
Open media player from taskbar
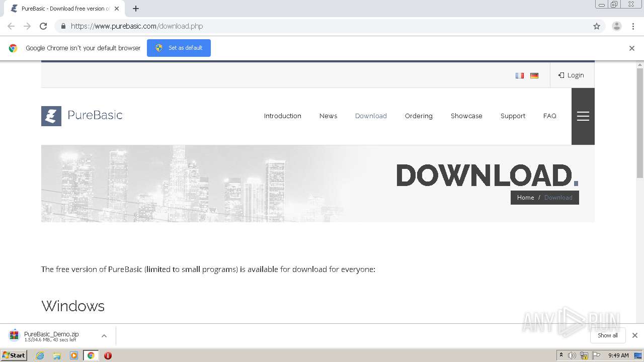point(74,355)
